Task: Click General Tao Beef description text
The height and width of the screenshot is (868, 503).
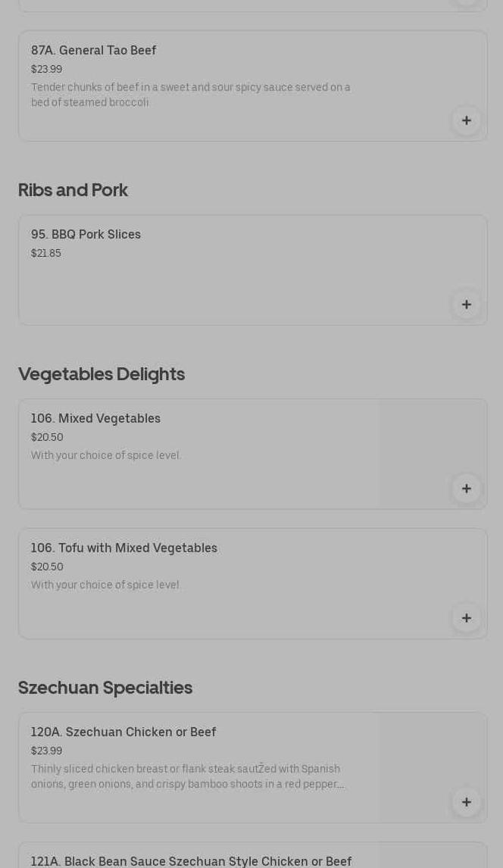Action: (190, 95)
